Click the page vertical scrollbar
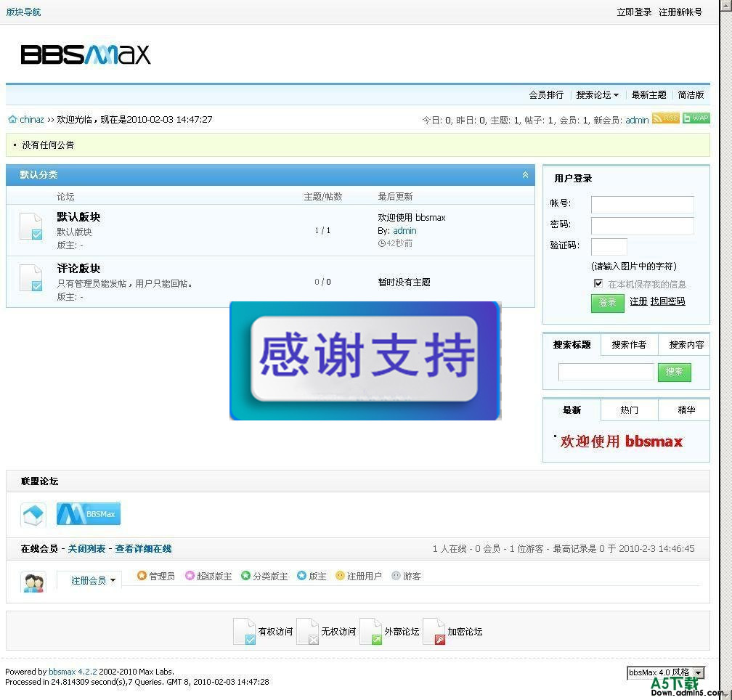Screen dimensions: 732x700 726,350
